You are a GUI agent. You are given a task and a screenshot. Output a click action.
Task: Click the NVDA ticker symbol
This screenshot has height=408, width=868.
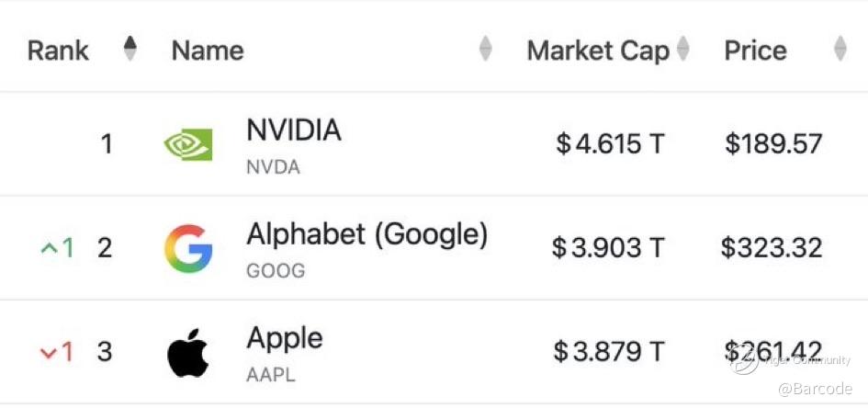point(273,167)
